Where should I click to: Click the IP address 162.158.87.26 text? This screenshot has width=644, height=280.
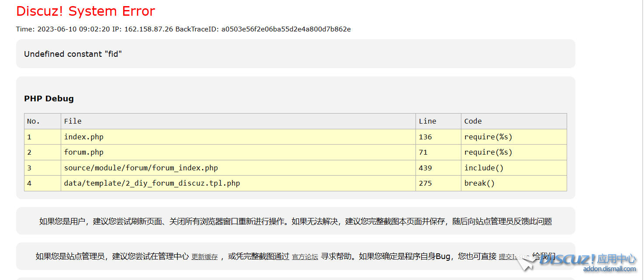pyautogui.click(x=149, y=29)
